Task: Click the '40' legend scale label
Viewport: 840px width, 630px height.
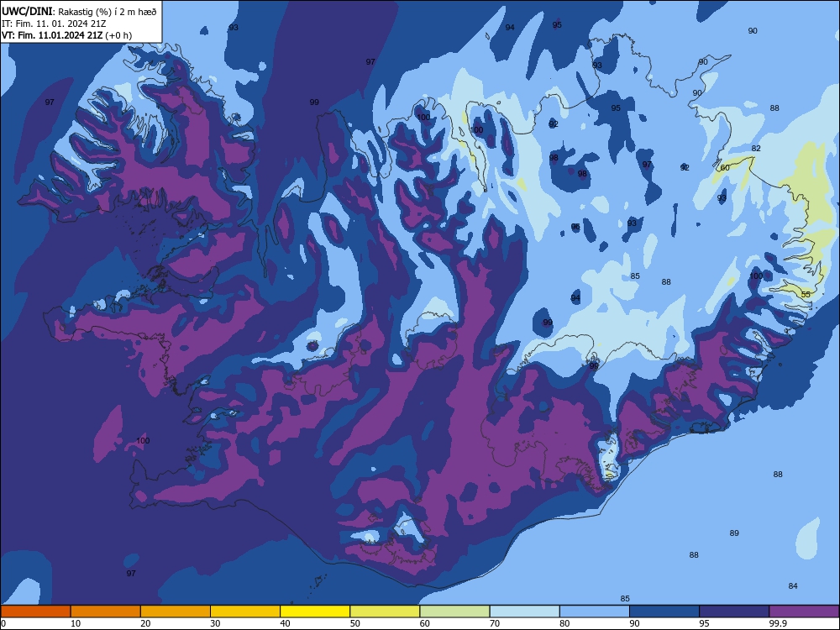Action: 285,623
